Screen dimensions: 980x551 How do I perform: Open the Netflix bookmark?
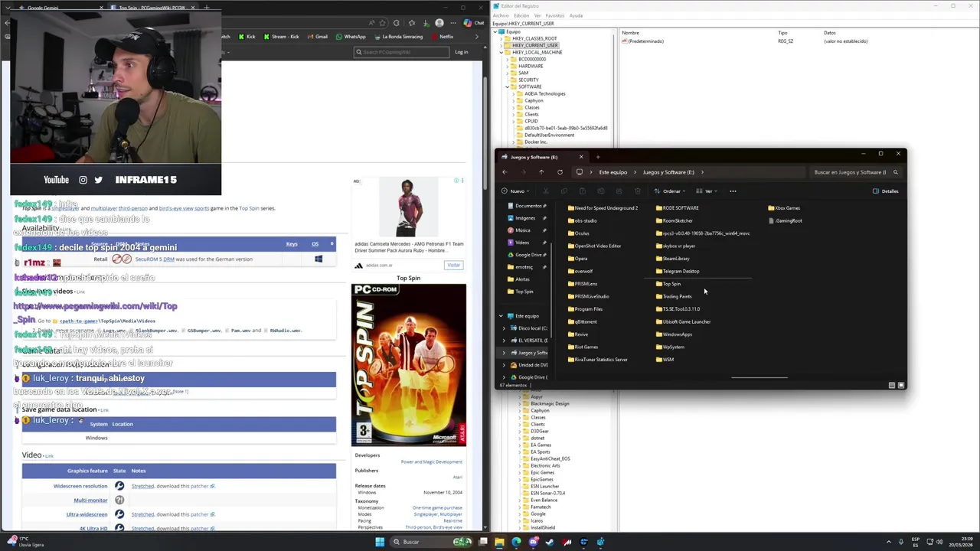[x=443, y=37]
